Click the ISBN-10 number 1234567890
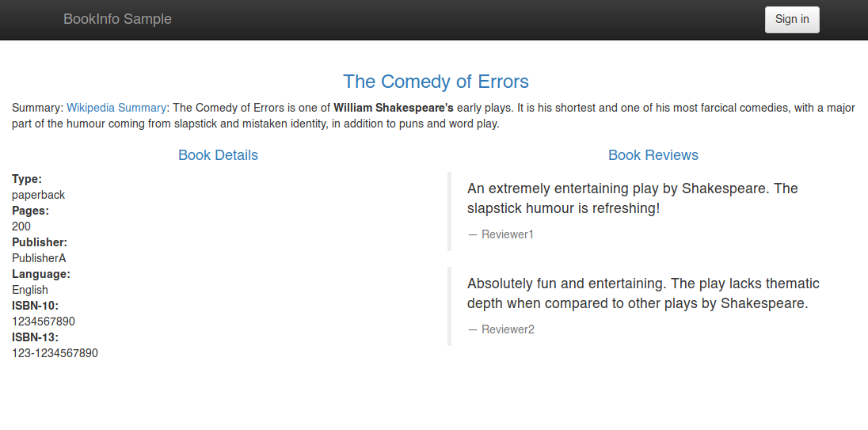 click(x=44, y=322)
